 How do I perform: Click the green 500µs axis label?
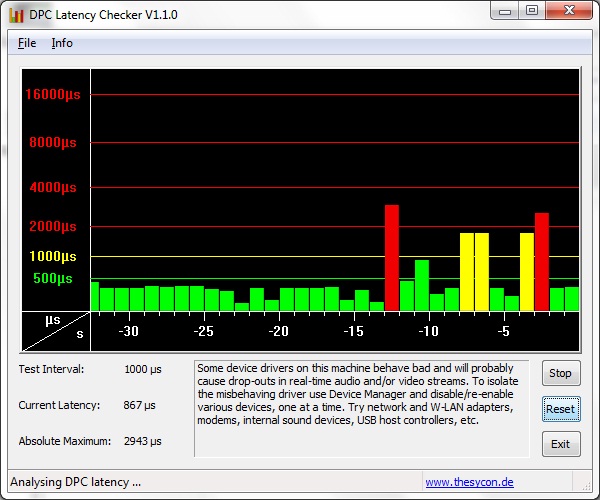[53, 279]
